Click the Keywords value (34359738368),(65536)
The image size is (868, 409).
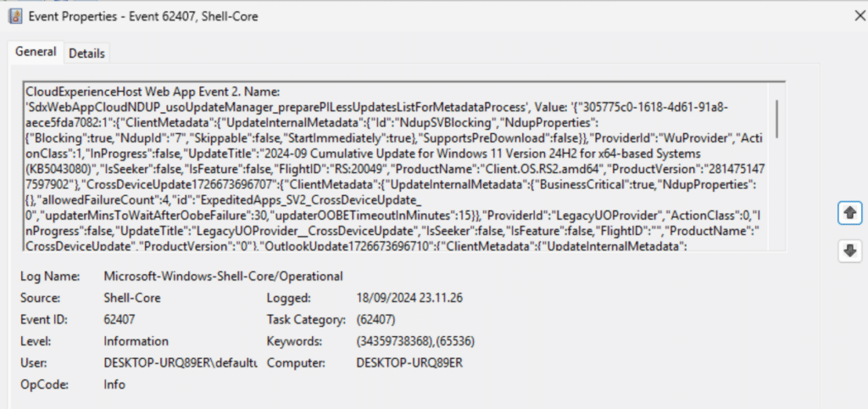point(415,341)
